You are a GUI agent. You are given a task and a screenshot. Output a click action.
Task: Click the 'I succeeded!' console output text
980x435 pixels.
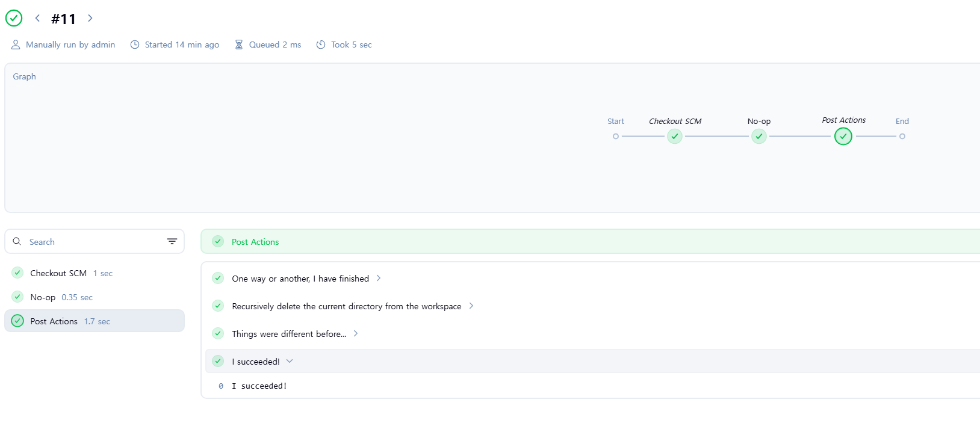pyautogui.click(x=259, y=386)
